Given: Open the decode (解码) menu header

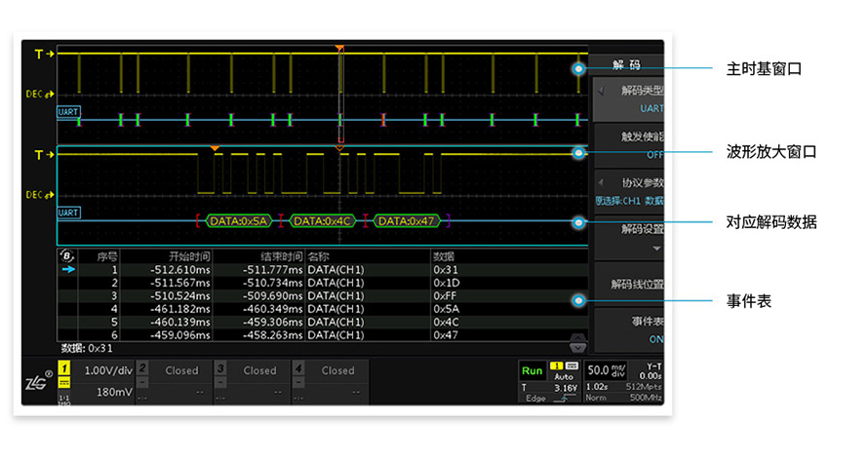Looking at the screenshot, I should coord(626,65).
